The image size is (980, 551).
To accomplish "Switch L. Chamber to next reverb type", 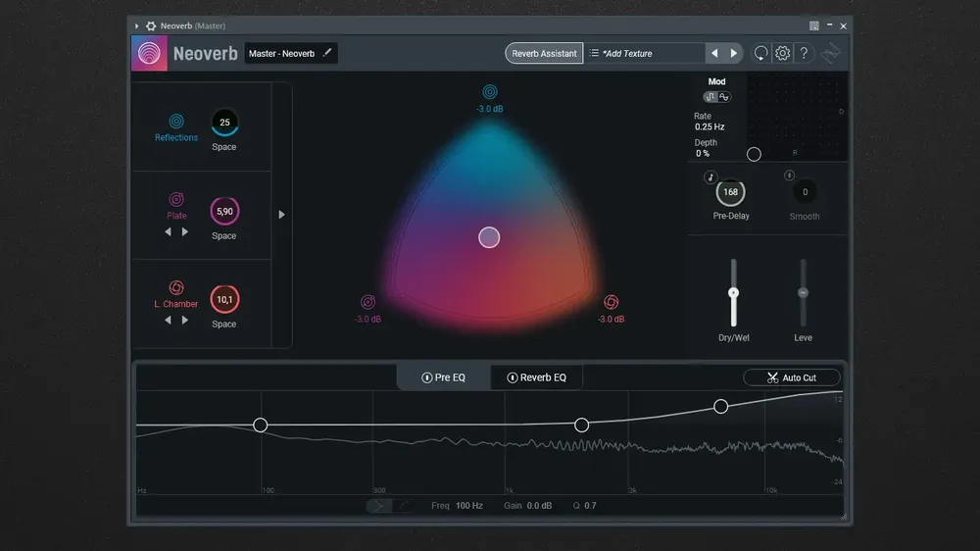I will pos(185,320).
